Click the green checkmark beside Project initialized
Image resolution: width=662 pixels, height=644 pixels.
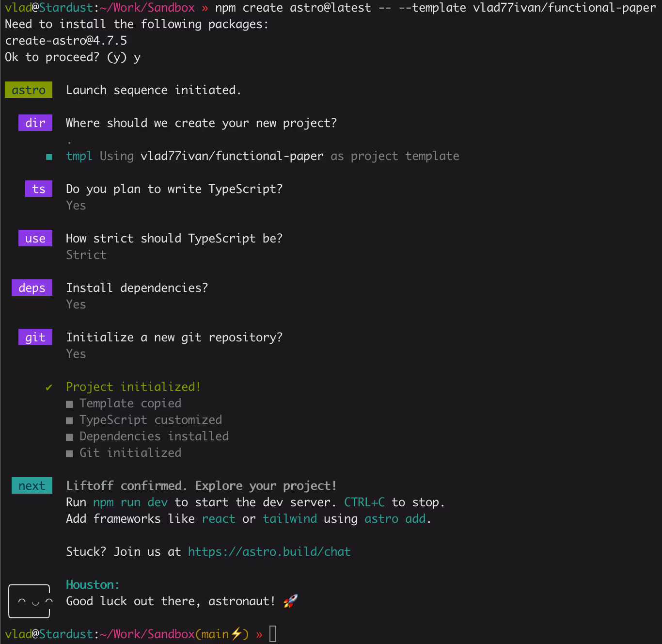coord(49,387)
